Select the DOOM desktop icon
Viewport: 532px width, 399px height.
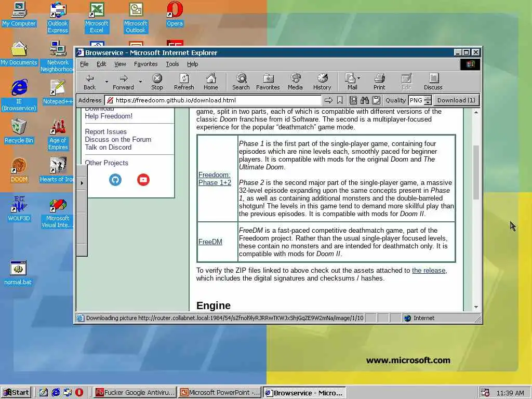pyautogui.click(x=19, y=170)
